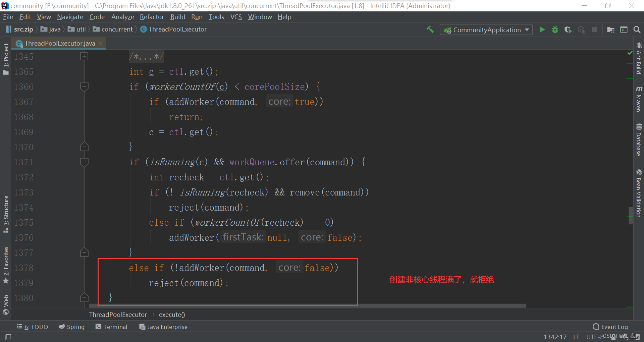Open the Analyze menu
The height and width of the screenshot is (342, 644).
123,17
